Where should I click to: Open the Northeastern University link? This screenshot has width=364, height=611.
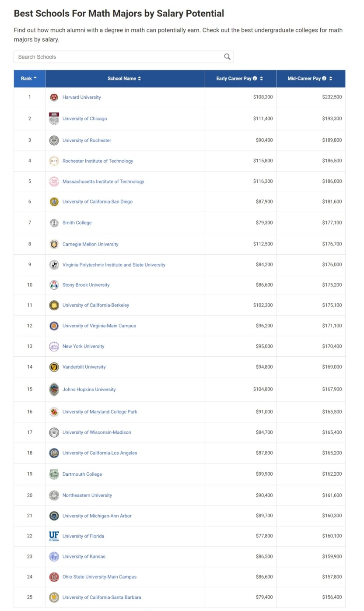pyautogui.click(x=87, y=495)
